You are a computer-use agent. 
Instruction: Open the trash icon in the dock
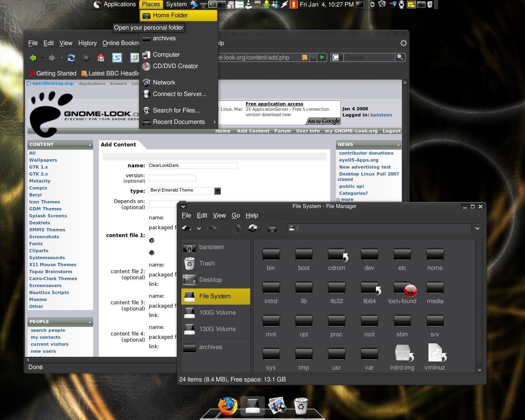tap(301, 406)
